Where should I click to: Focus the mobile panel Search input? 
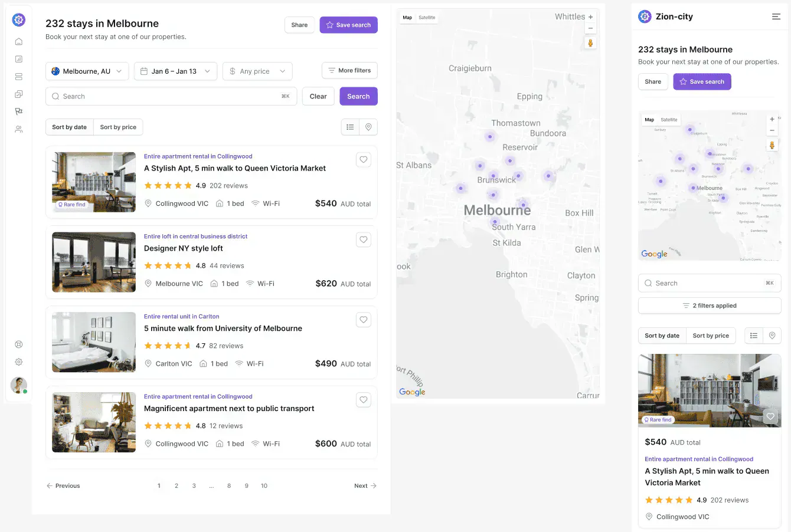coord(710,283)
